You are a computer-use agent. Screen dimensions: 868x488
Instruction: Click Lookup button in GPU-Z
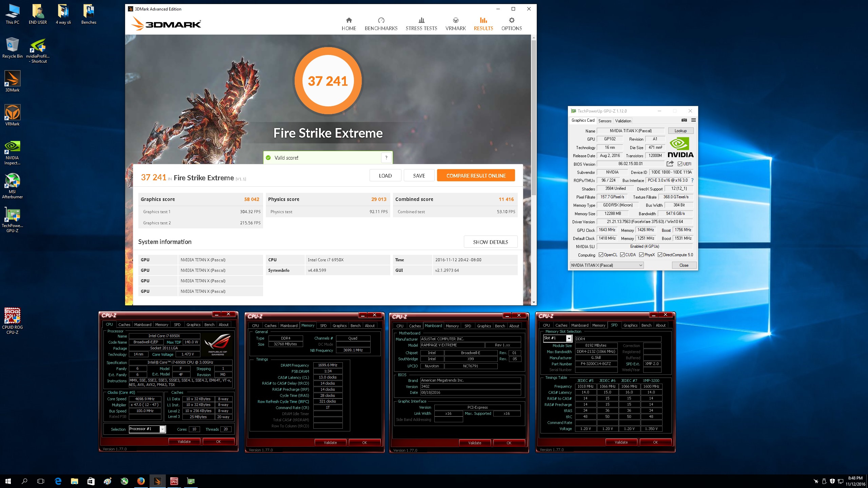pyautogui.click(x=680, y=131)
